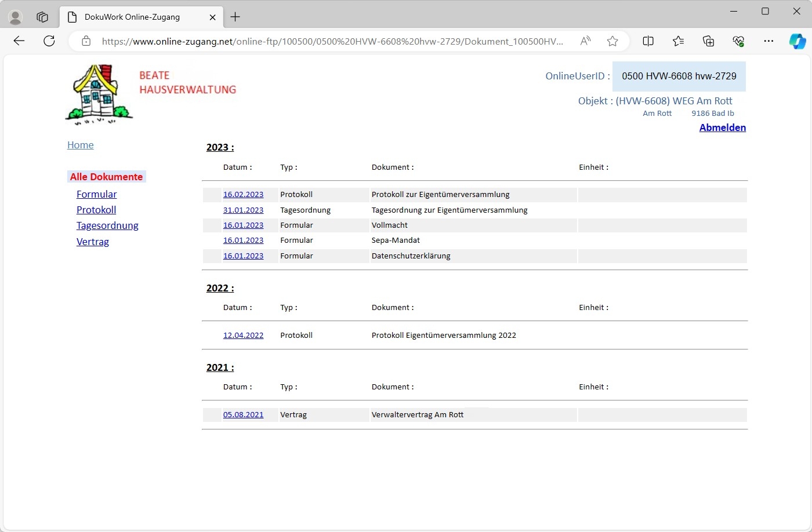The image size is (812, 532).
Task: Go back to the previous page
Action: [19, 41]
